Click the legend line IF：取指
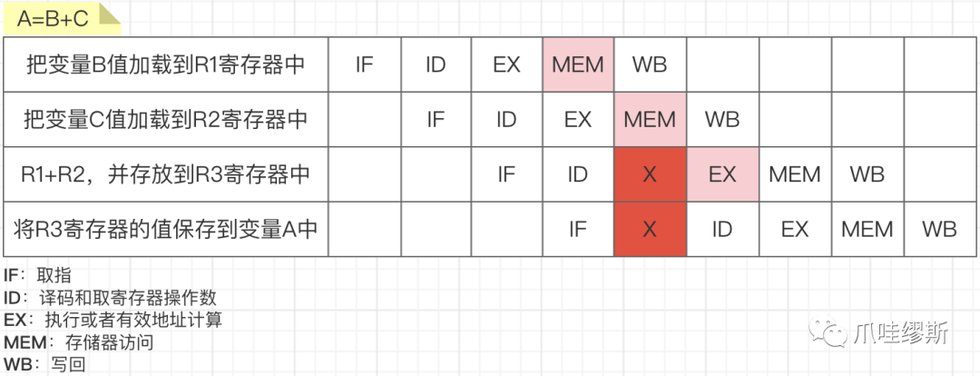 pos(37,275)
